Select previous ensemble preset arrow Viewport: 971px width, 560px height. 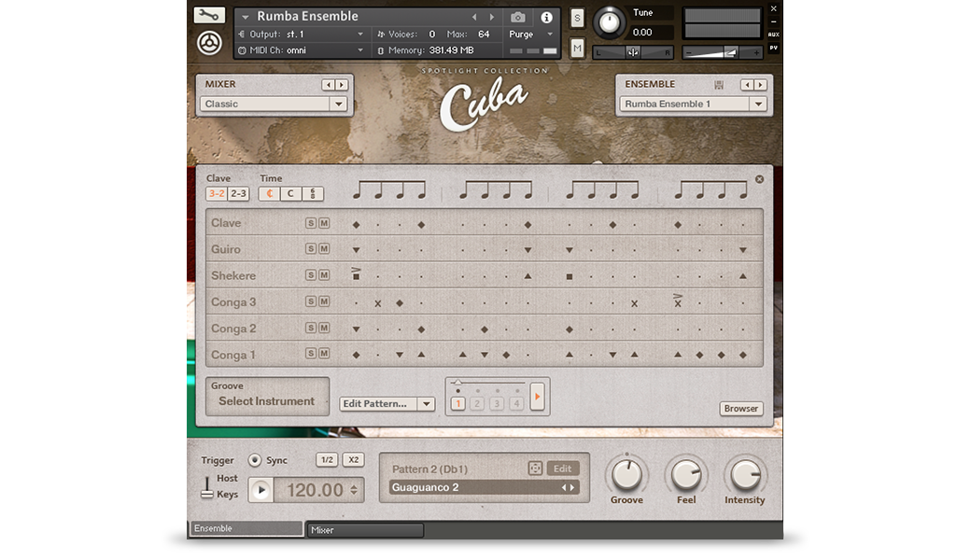(747, 85)
